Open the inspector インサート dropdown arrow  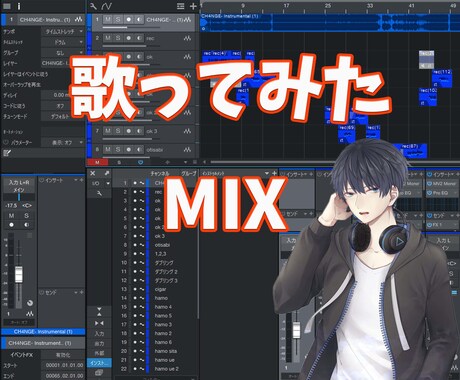(76, 180)
